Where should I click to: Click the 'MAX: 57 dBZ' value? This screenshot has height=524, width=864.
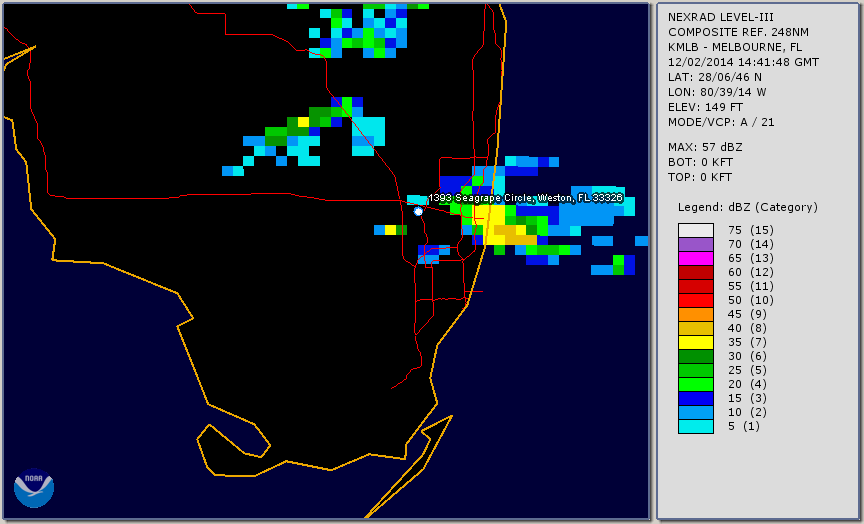pos(705,147)
